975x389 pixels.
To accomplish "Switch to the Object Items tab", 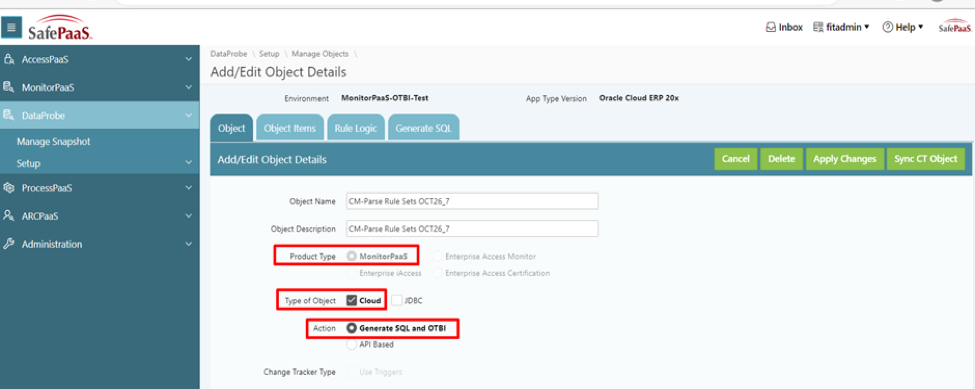I will (x=290, y=129).
